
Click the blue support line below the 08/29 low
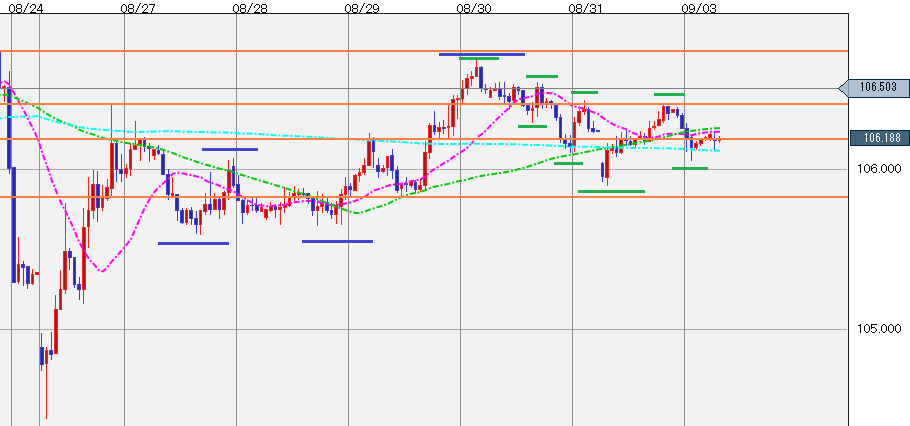337,241
